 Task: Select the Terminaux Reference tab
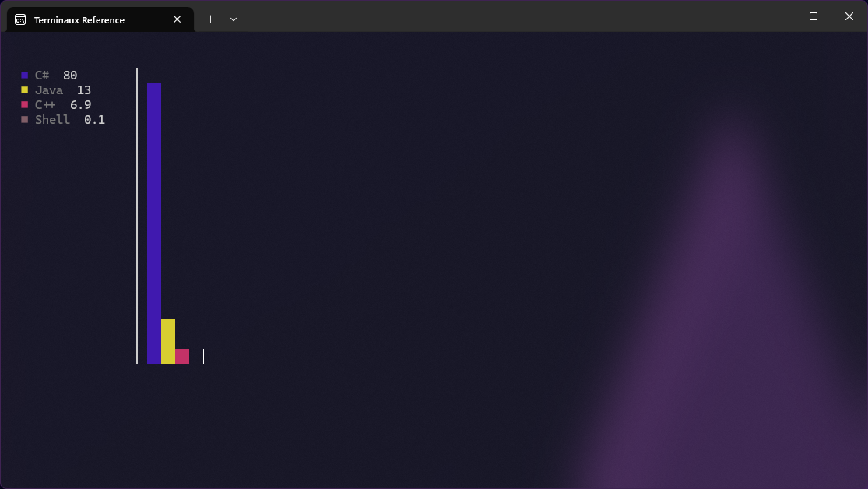[86, 20]
